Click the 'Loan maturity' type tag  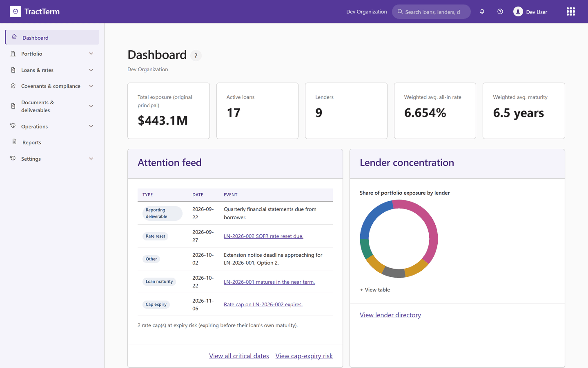click(159, 281)
